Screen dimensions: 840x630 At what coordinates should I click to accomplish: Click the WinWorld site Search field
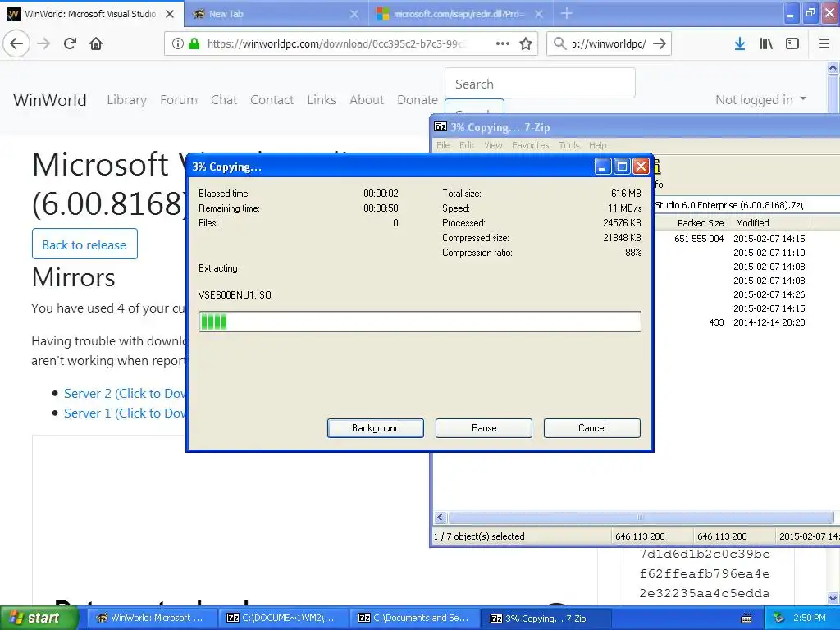(x=540, y=84)
